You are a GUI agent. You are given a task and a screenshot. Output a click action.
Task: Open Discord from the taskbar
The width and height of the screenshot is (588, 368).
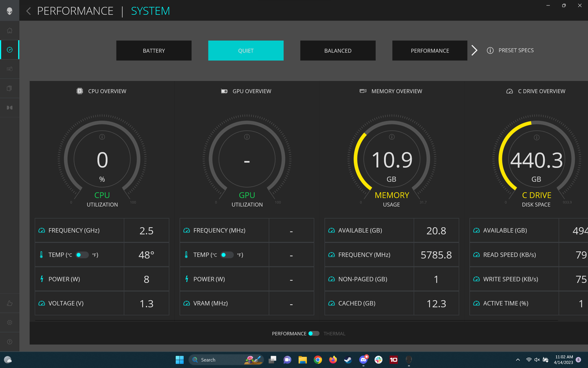coord(363,360)
